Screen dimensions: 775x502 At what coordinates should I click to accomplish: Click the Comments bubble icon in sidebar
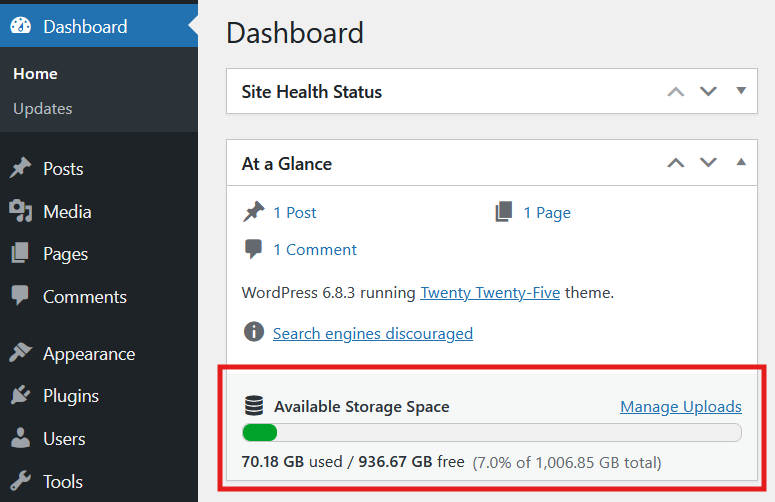click(21, 297)
